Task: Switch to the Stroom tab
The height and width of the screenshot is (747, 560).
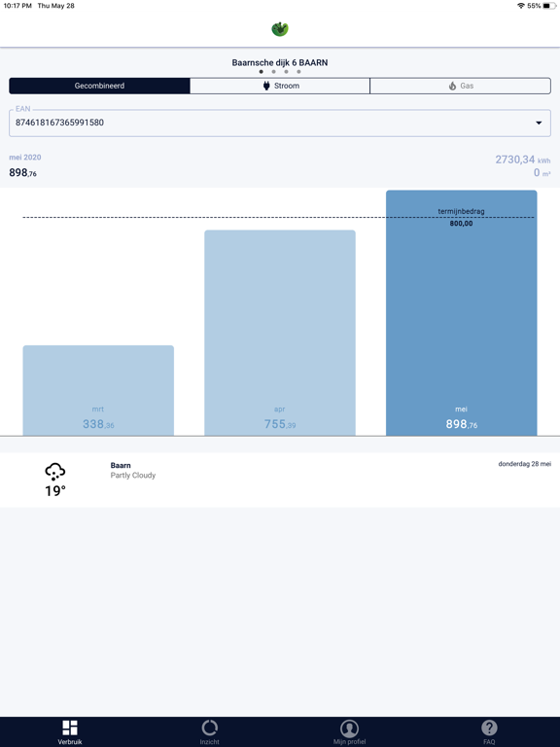Action: [x=280, y=86]
